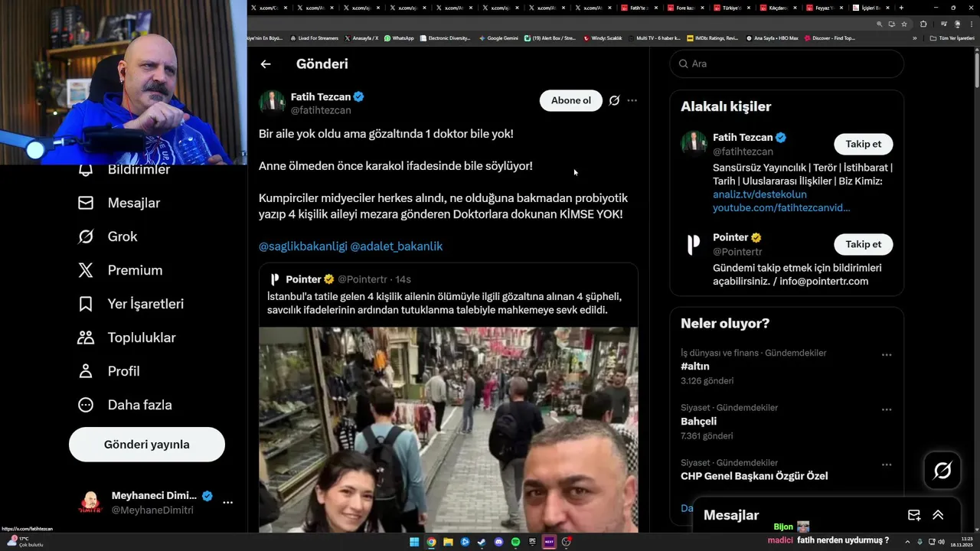
Task: Open the youtube.com/fatihtezcanvid link
Action: (x=781, y=207)
